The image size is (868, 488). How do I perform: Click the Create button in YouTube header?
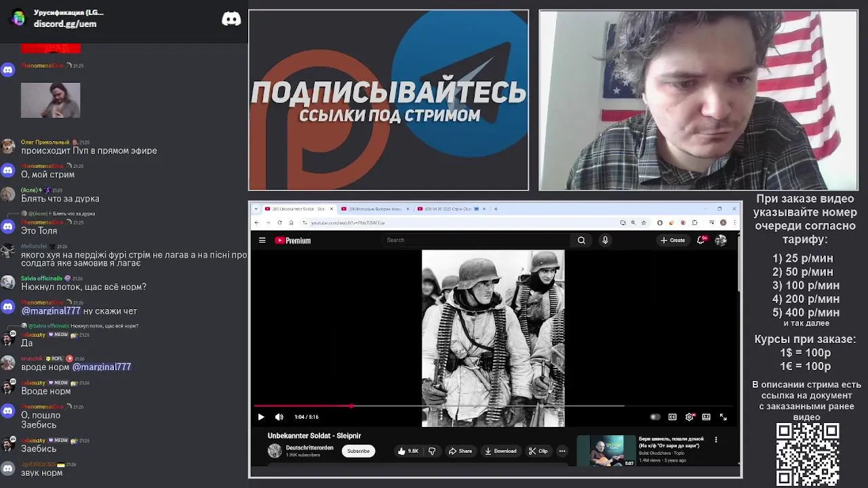pos(673,240)
